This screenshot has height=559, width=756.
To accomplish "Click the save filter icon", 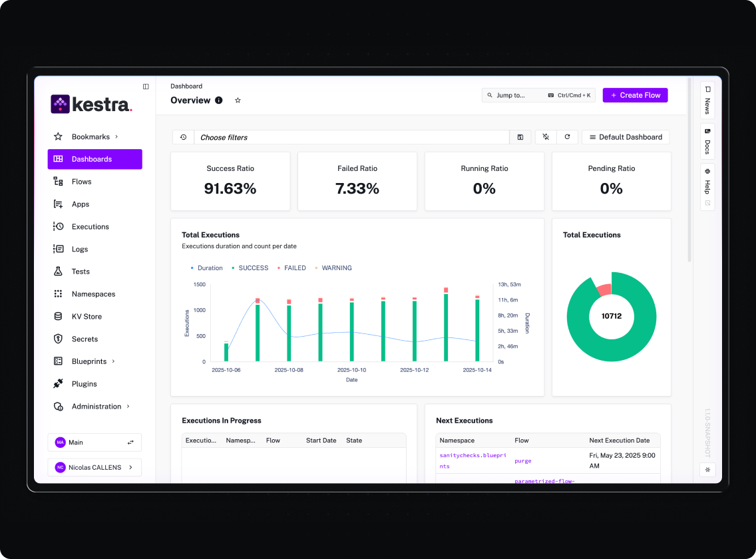I will 520,137.
